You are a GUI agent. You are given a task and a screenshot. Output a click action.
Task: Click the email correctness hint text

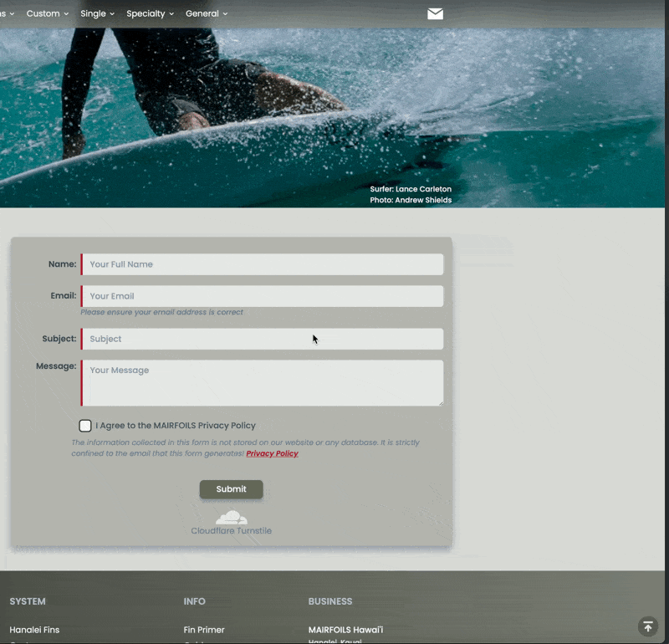click(x=161, y=312)
